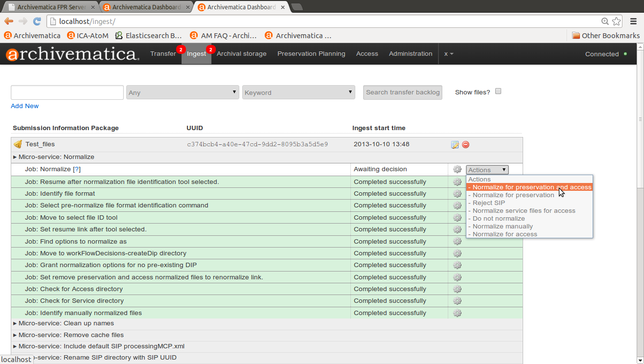Click Search transfer backlog button
Screen dimensions: 644x364
402,92
